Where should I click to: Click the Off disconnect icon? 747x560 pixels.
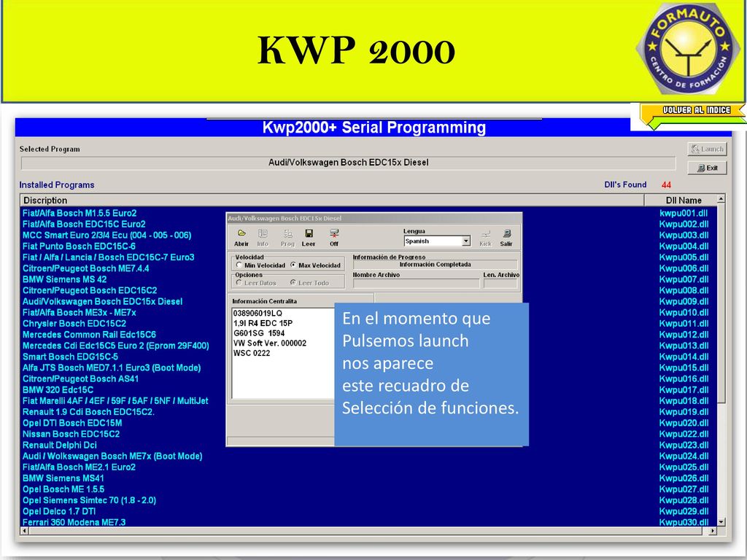pyautogui.click(x=334, y=233)
